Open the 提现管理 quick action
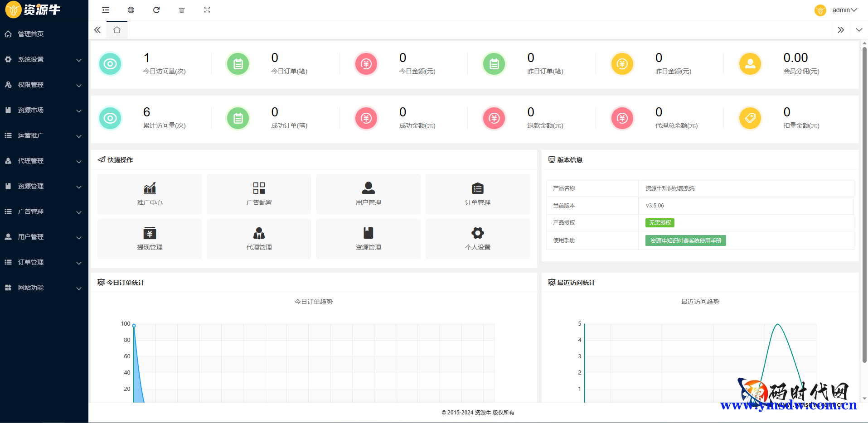This screenshot has height=423, width=868. point(150,239)
